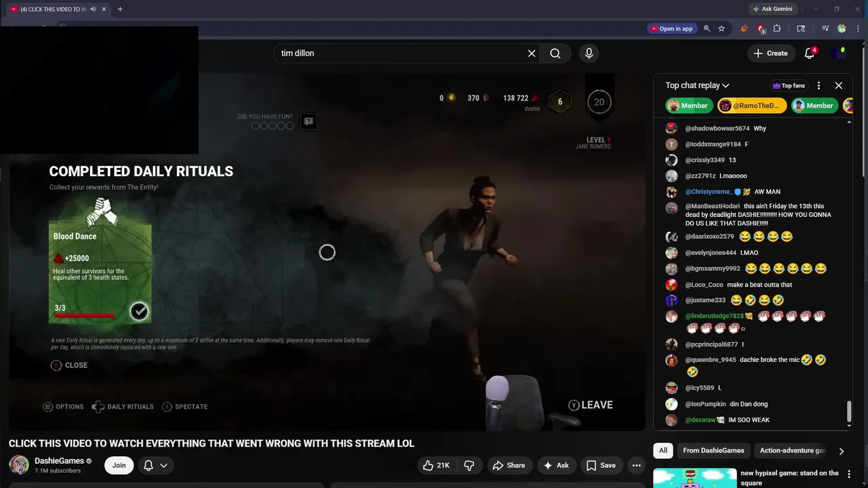This screenshot has width=868, height=488.
Task: Open the Chrome extensions puzzle icon
Action: tap(777, 28)
